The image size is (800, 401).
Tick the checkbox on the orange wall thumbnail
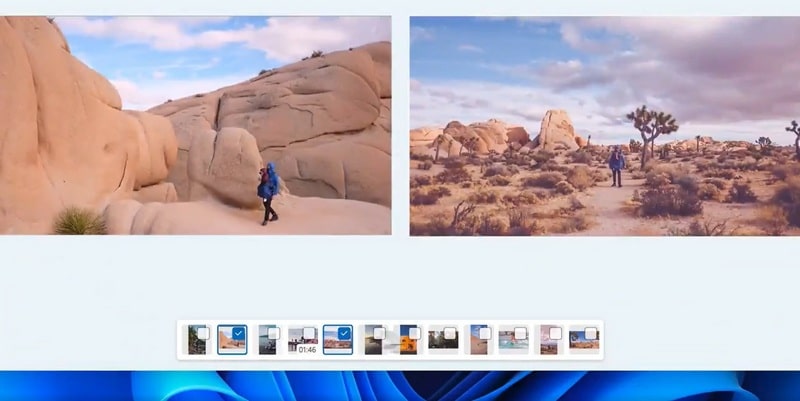click(414, 333)
